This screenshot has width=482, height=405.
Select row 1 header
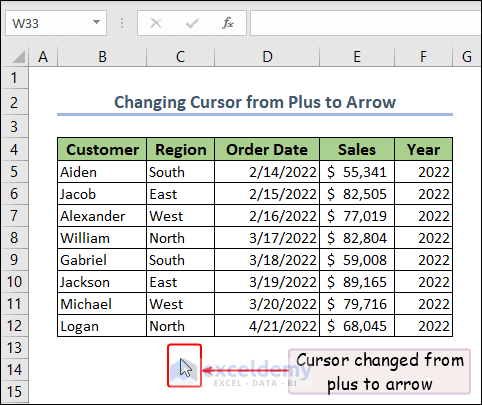click(x=14, y=78)
